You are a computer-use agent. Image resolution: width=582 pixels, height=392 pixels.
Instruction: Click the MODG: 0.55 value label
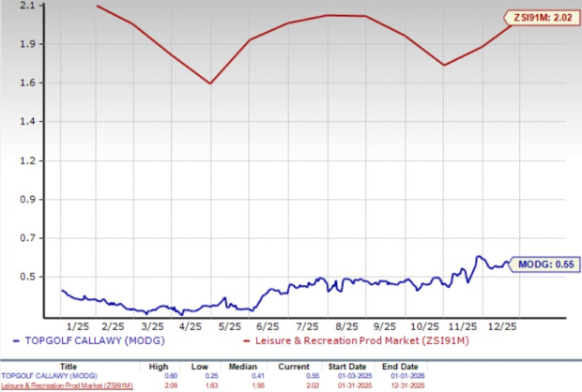[543, 265]
